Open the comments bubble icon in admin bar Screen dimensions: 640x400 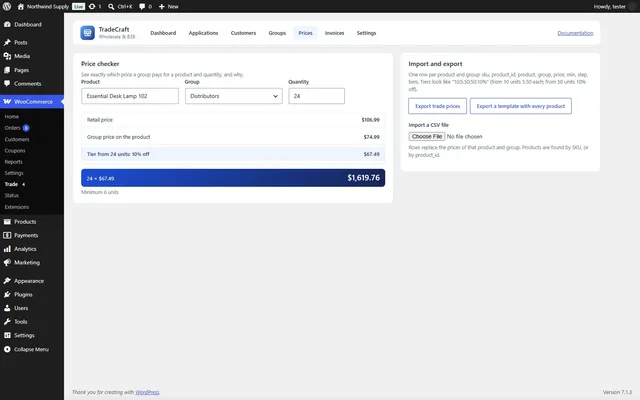tap(142, 7)
